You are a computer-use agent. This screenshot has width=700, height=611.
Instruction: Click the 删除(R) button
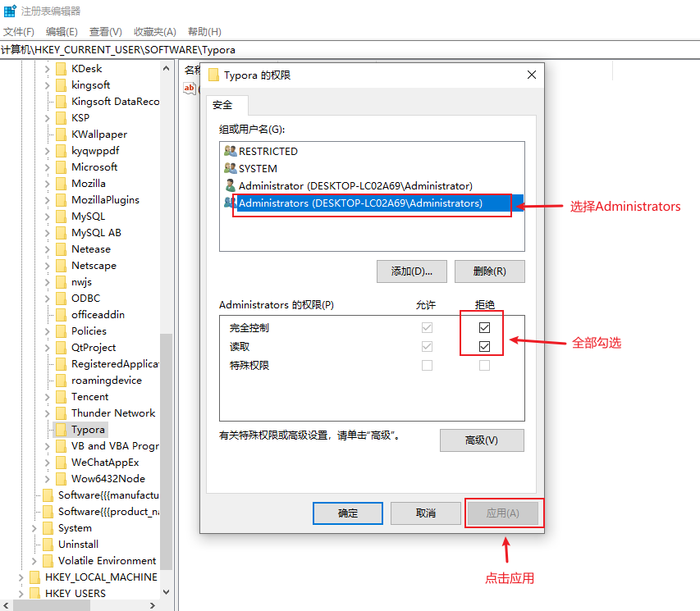point(490,271)
